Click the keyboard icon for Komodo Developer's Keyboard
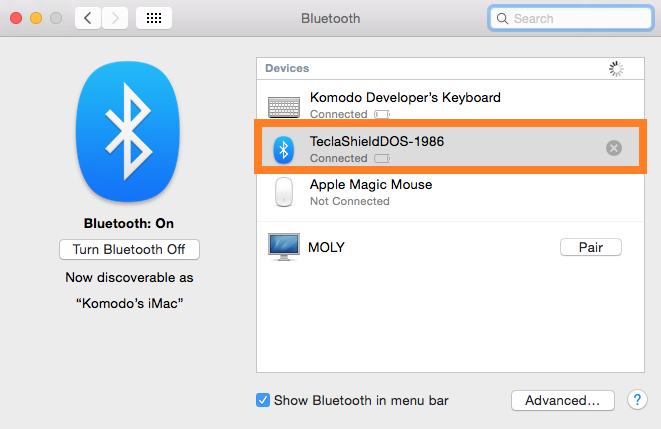The height and width of the screenshot is (429, 661). point(284,106)
